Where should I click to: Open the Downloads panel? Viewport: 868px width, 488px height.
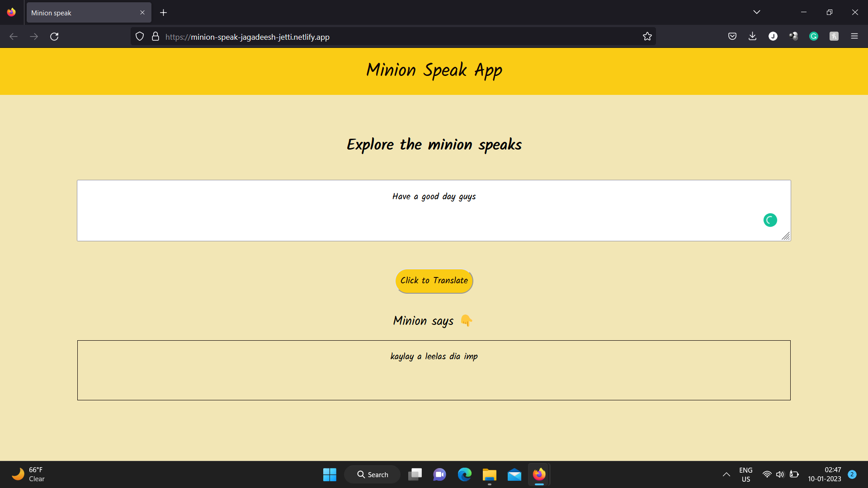click(x=752, y=36)
